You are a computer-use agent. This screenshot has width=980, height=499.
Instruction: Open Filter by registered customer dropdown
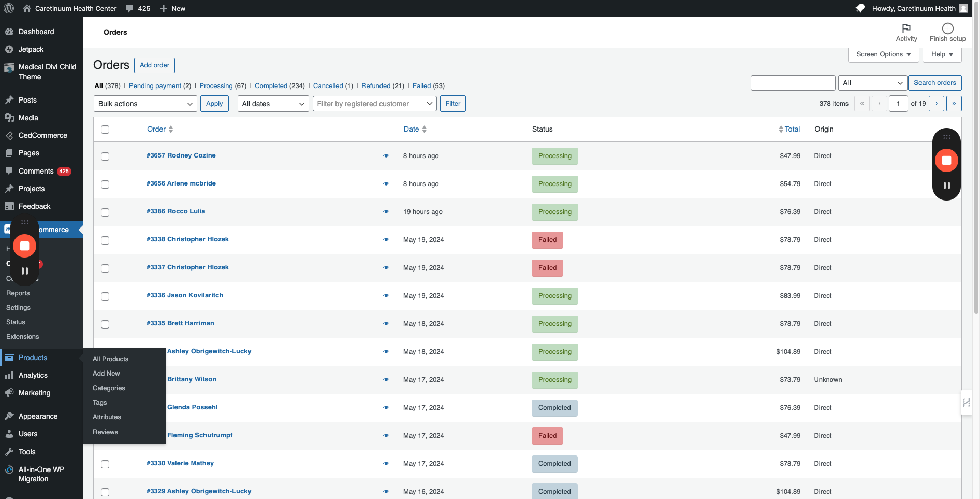pos(375,104)
